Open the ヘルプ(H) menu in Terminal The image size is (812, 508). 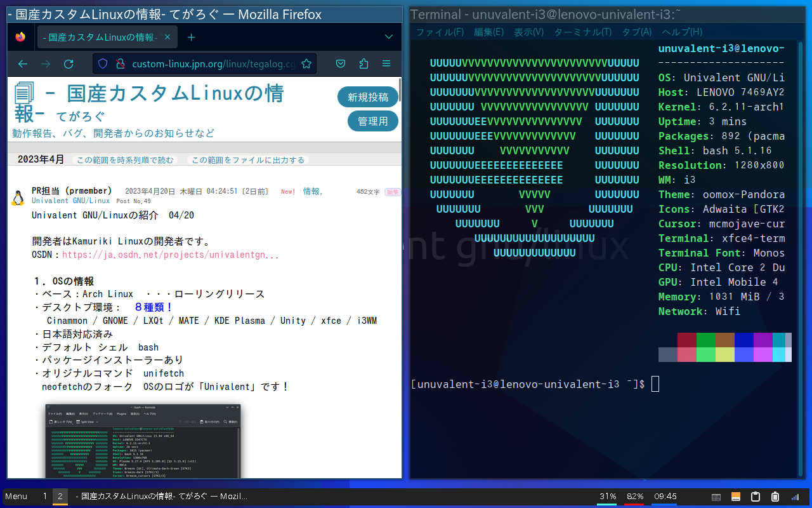[682, 32]
